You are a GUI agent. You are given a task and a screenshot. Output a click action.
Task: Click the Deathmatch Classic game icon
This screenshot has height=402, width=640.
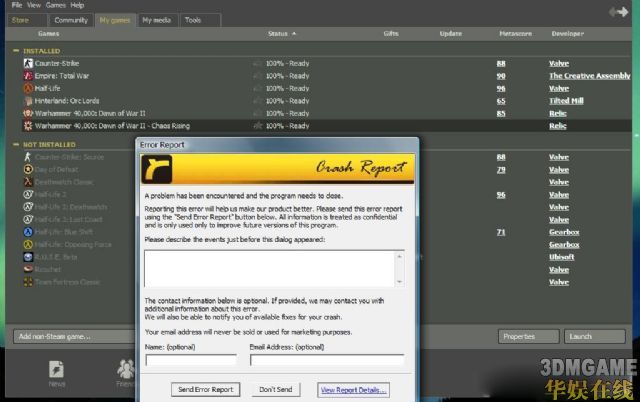click(28, 182)
